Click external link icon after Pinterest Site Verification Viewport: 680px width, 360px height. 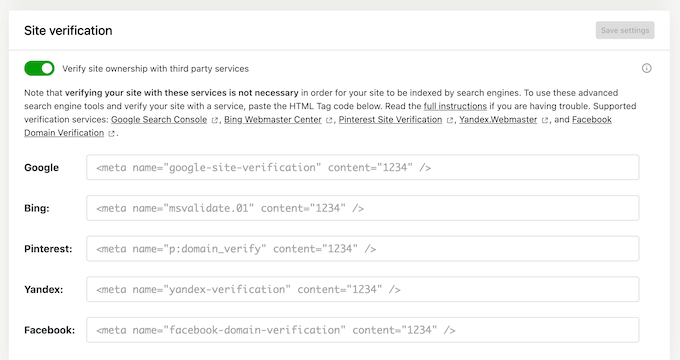click(449, 120)
